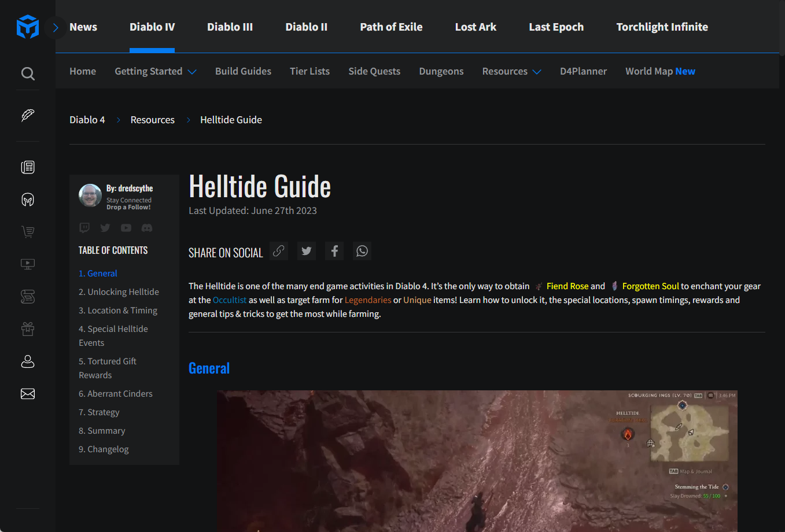785x532 pixels.
Task: Click the Unique items link
Action: (x=417, y=300)
